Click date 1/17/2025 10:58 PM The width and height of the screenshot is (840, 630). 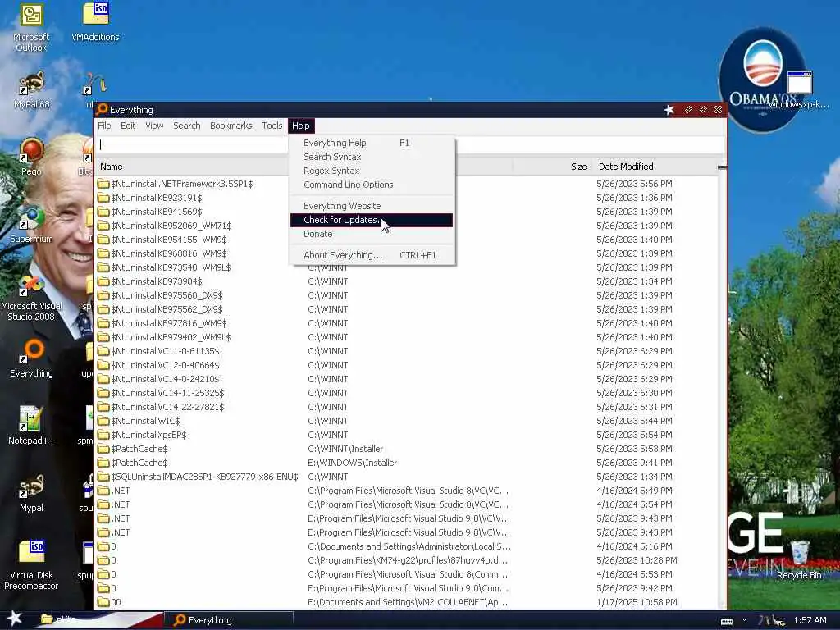pos(637,602)
